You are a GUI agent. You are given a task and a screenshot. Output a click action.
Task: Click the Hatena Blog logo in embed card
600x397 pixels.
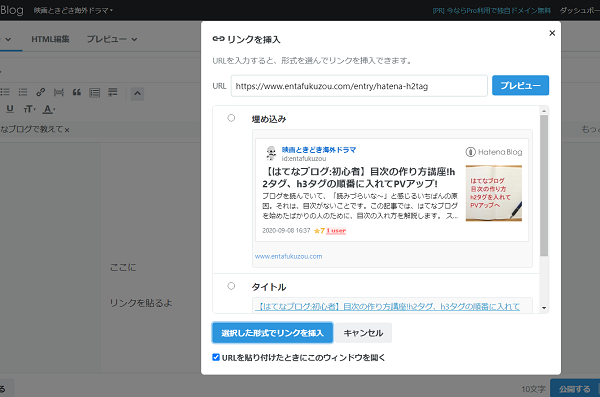point(494,152)
